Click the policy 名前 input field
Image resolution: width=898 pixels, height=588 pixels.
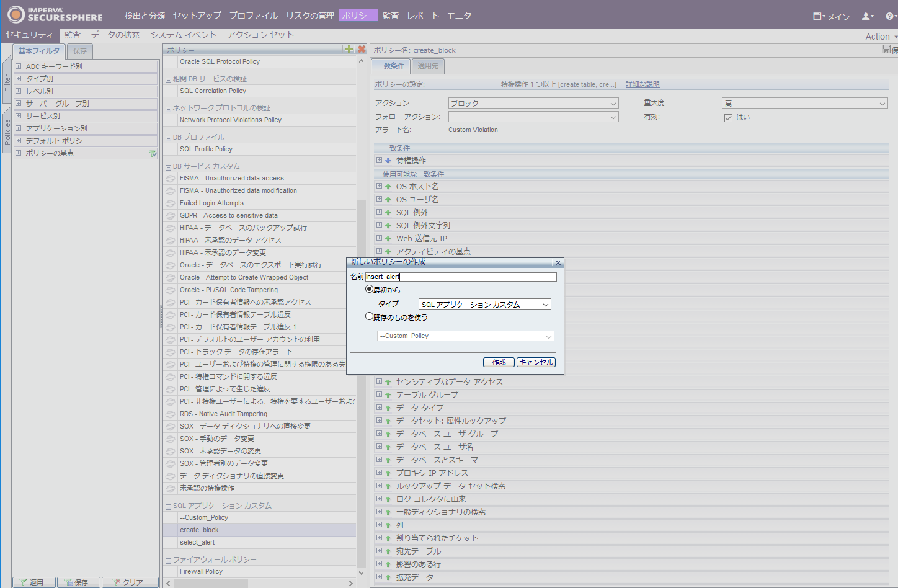[461, 277]
